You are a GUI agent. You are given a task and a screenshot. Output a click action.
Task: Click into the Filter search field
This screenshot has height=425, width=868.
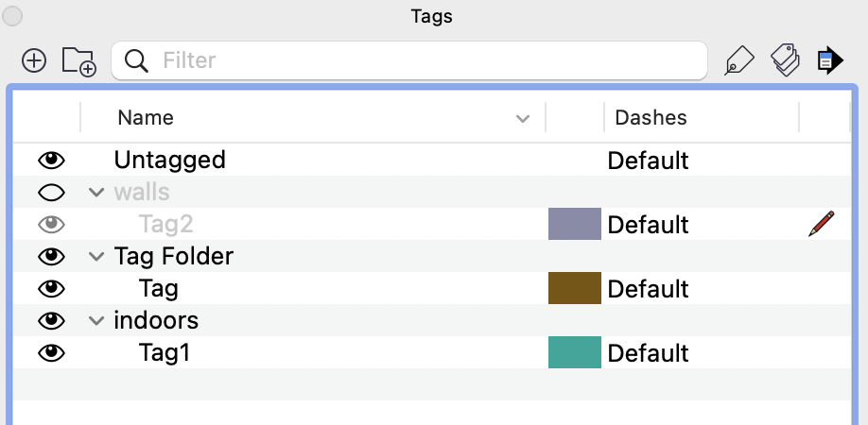pyautogui.click(x=425, y=61)
